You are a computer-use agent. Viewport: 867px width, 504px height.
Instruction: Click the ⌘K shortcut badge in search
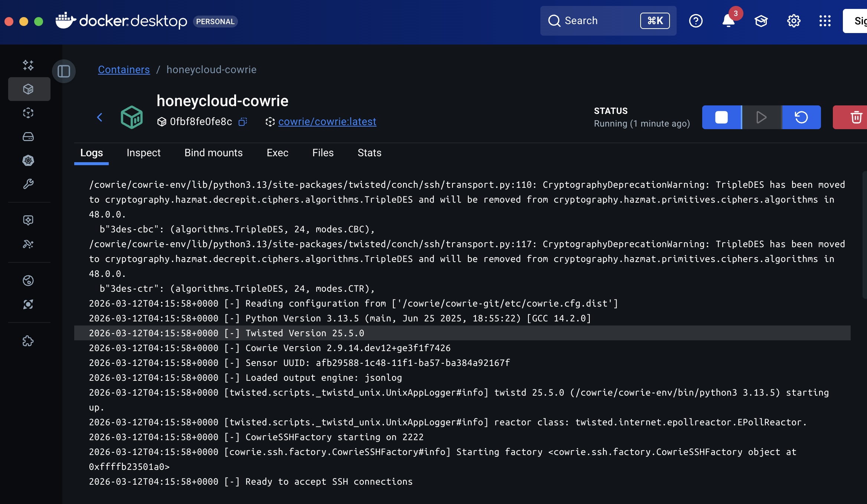[x=655, y=21]
